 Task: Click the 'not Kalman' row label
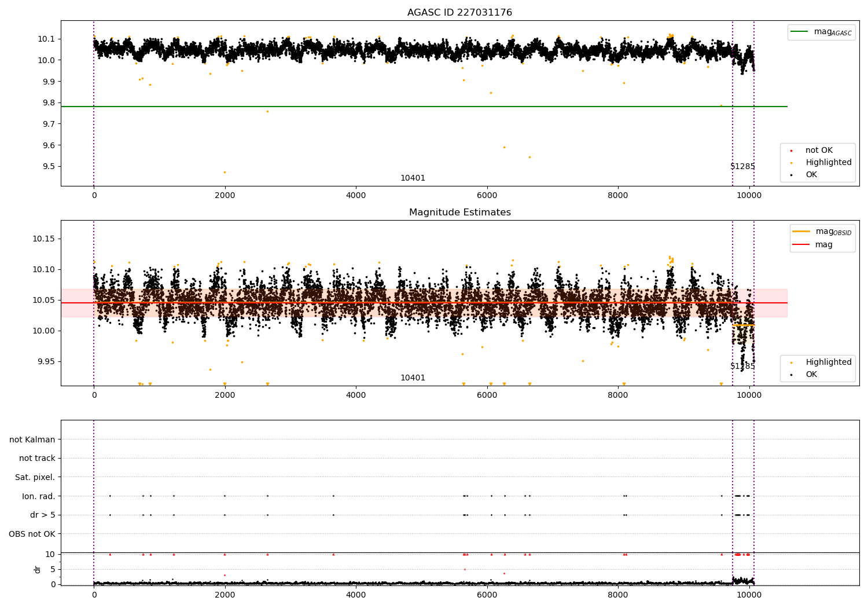tap(32, 439)
